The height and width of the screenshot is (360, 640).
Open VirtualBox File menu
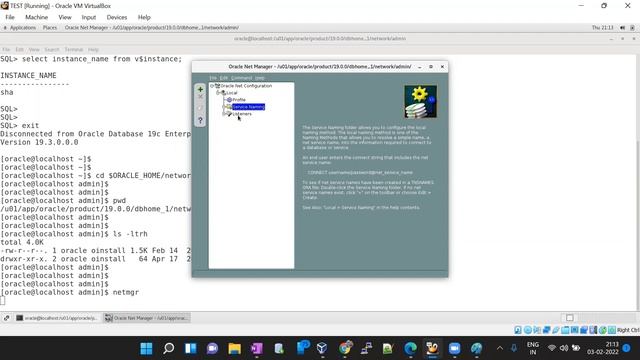coord(10,17)
